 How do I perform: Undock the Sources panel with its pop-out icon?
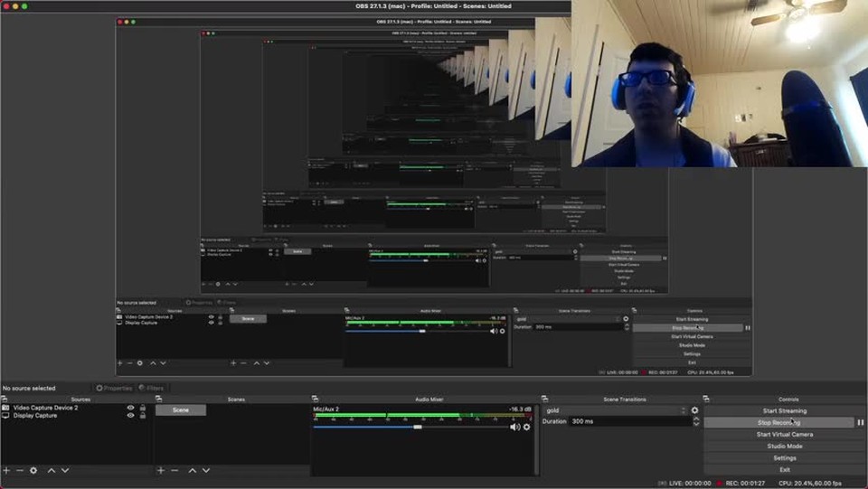point(5,399)
